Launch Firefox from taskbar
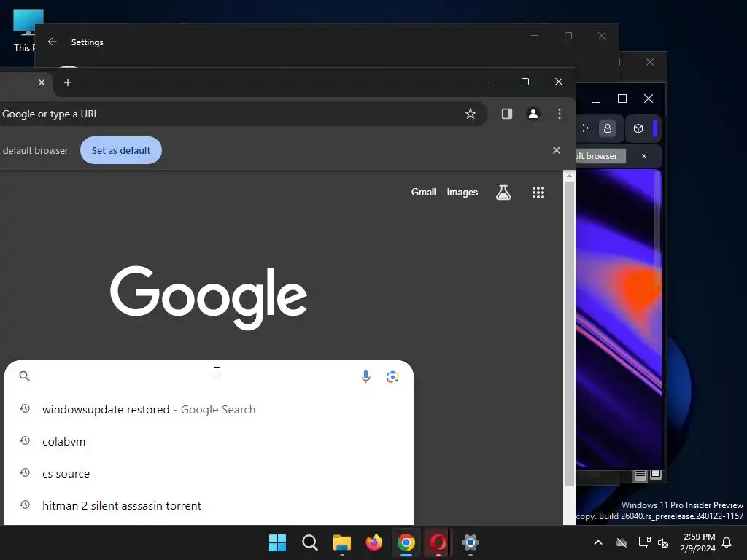747x560 pixels. (374, 542)
